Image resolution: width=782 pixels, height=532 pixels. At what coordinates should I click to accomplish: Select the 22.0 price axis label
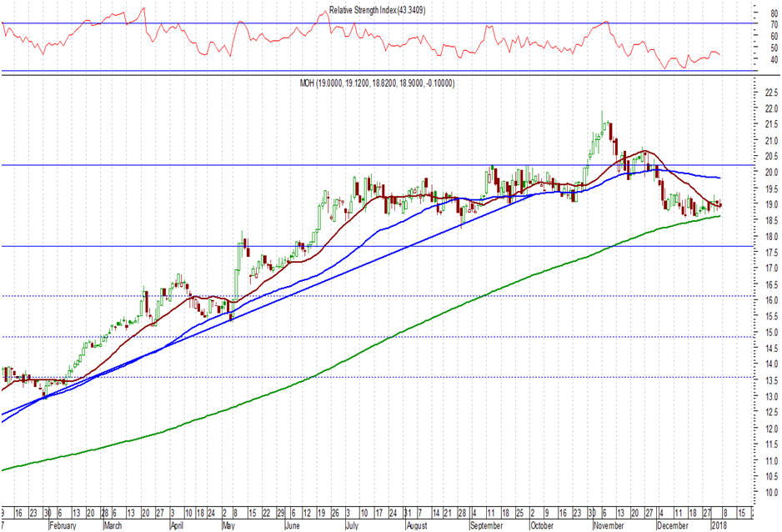[771, 108]
